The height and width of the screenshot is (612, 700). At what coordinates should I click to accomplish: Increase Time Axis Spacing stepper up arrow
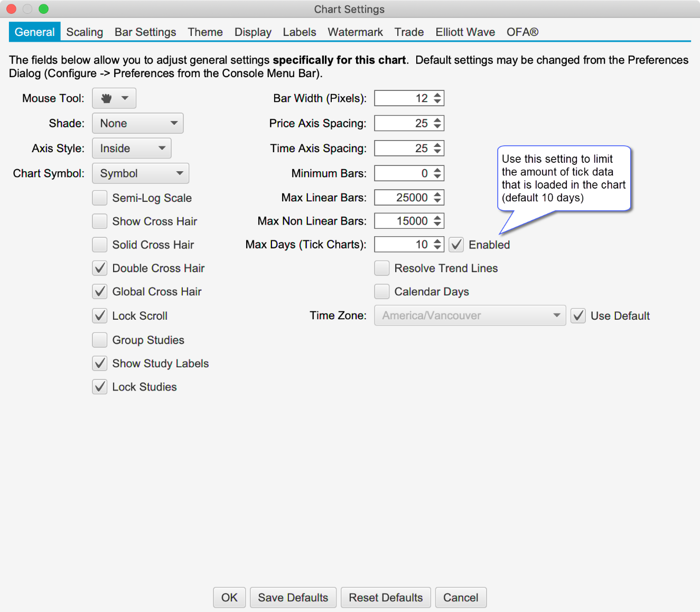(437, 145)
